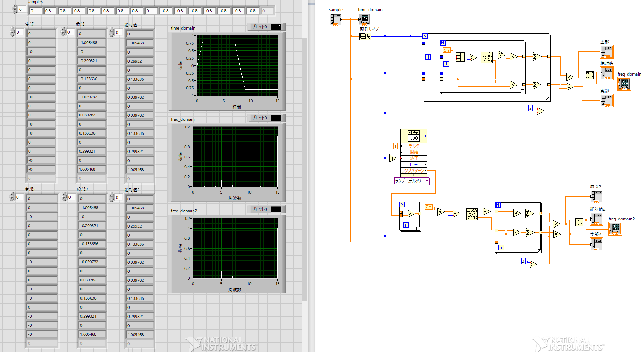Select the Ramp Pattern VI icon
This screenshot has width=644, height=352.
coord(414,136)
